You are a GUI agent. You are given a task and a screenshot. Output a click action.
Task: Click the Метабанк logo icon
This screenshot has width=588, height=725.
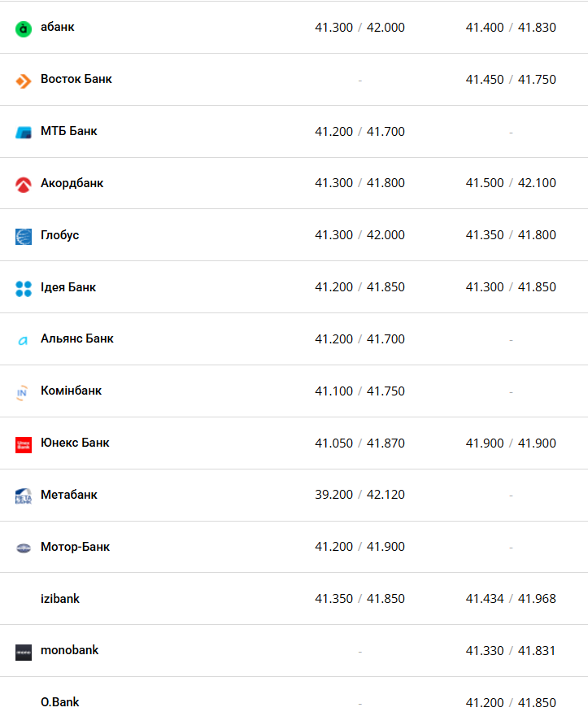click(24, 496)
